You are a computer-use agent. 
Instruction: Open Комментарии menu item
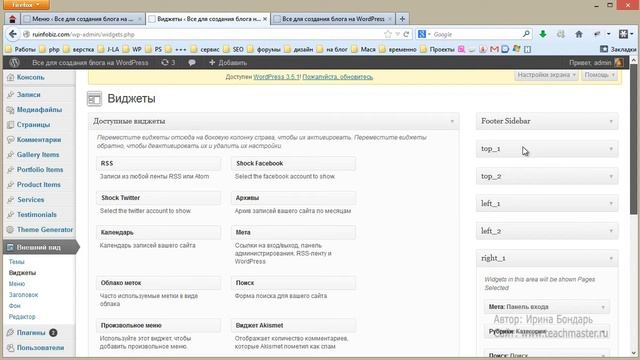tap(38, 140)
